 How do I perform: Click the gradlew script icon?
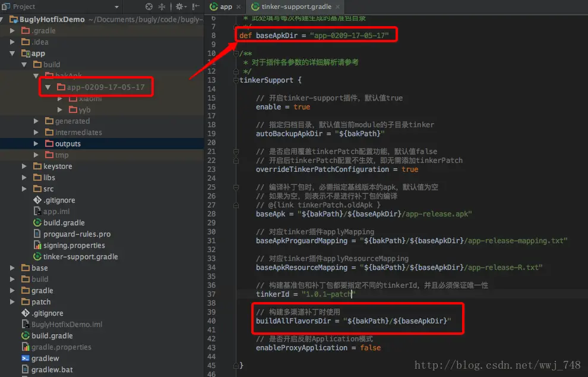(26, 358)
